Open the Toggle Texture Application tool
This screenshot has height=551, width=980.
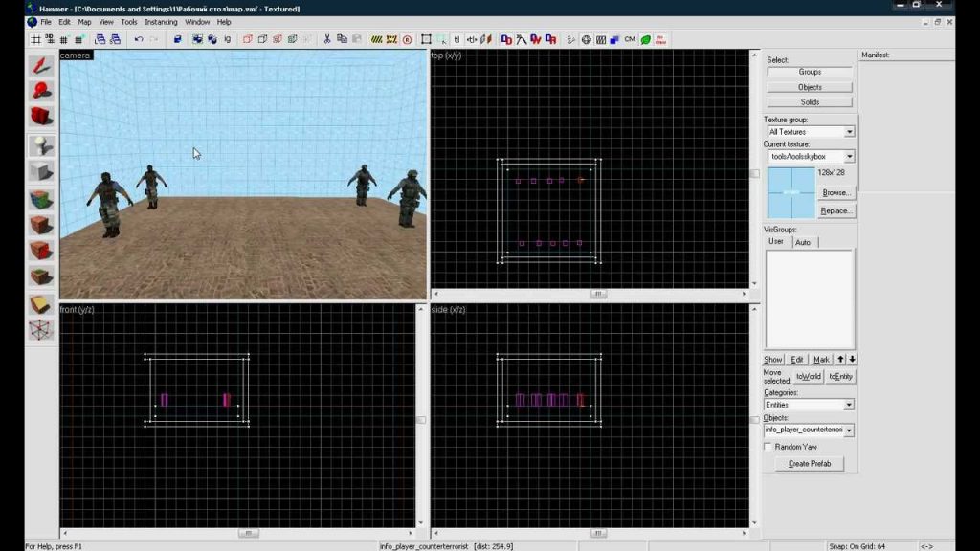pyautogui.click(x=41, y=200)
